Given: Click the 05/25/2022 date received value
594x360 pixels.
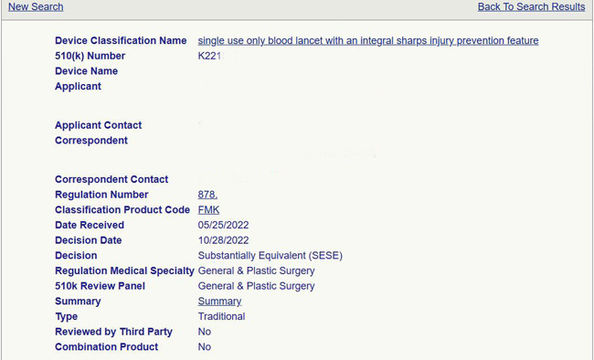Looking at the screenshot, I should pyautogui.click(x=223, y=225).
